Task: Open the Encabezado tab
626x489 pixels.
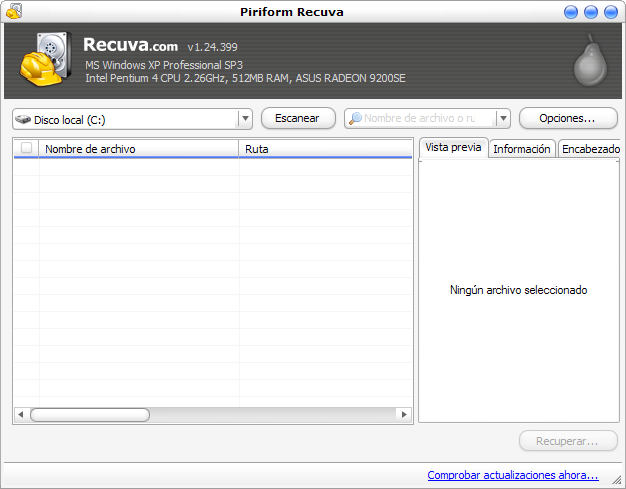Action: click(590, 149)
